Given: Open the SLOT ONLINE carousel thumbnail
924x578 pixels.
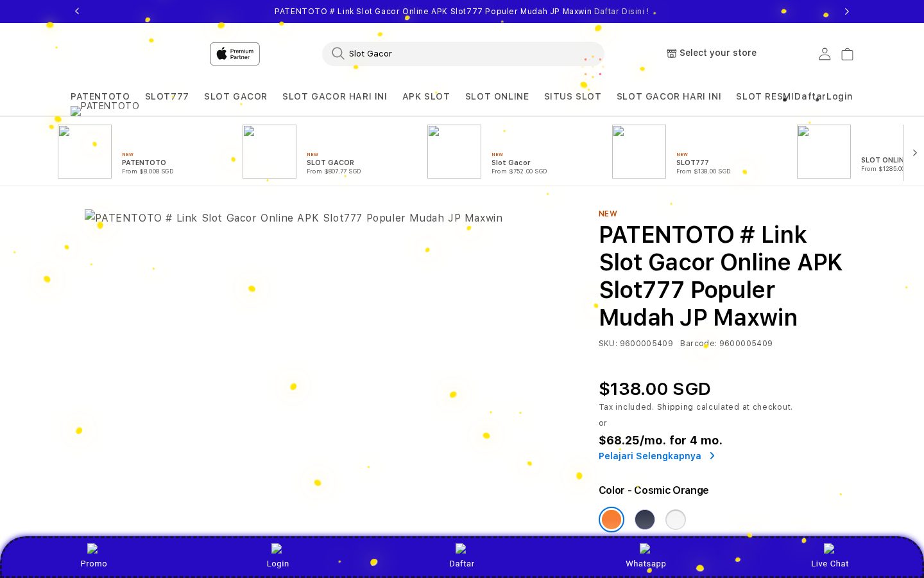Looking at the screenshot, I should [824, 152].
